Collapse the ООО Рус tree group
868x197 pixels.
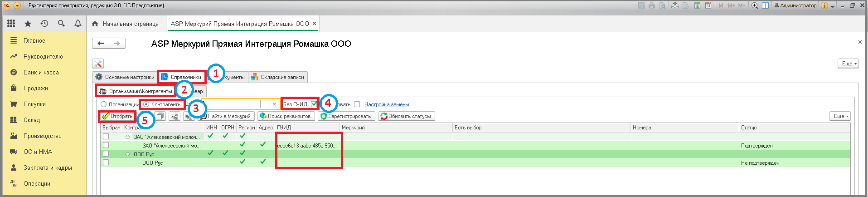[x=128, y=154]
